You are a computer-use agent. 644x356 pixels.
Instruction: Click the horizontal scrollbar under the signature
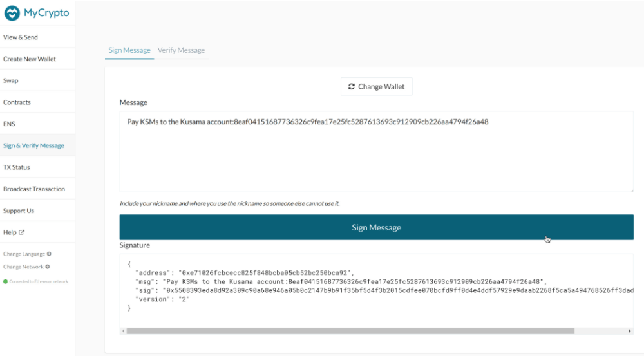[350, 331]
